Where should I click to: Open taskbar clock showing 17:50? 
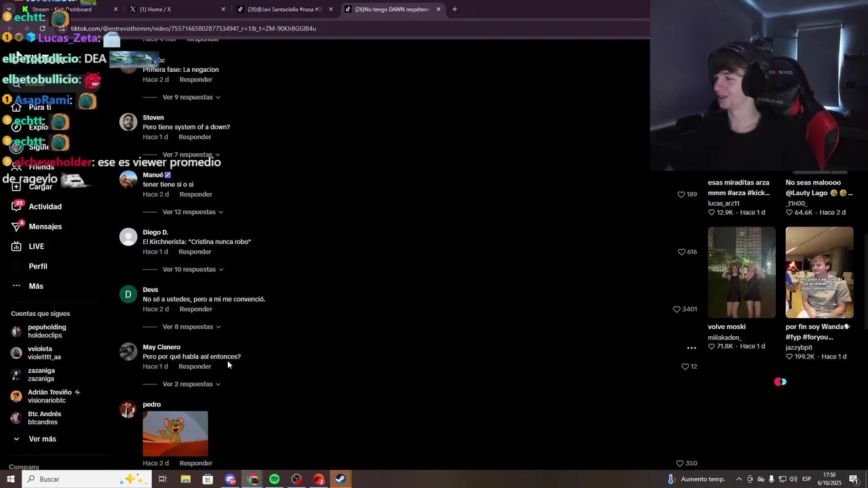[x=831, y=479]
